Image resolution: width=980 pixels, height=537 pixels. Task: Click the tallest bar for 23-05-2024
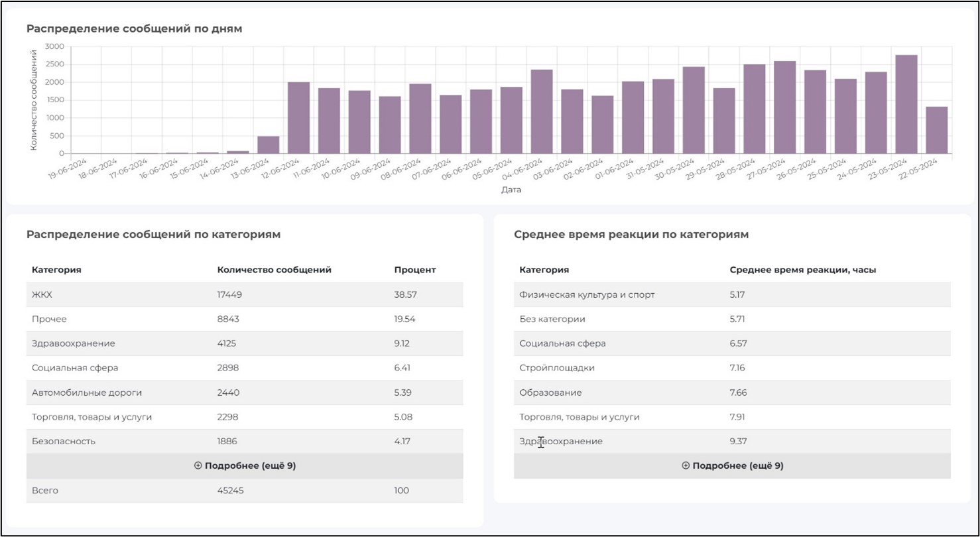point(905,103)
